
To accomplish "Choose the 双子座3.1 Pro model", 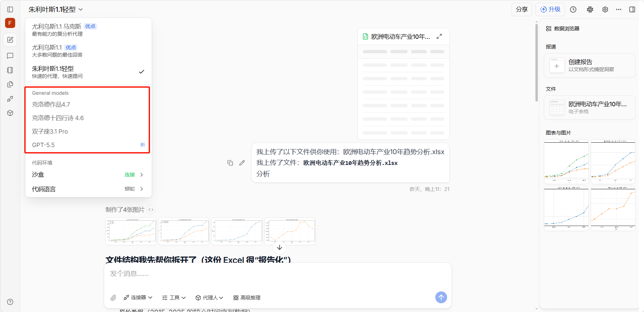I will pos(88,132).
